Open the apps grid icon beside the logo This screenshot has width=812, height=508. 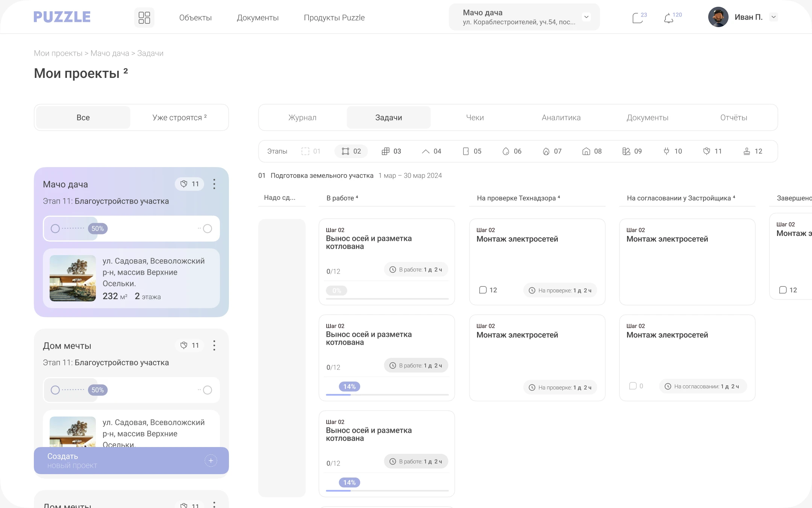(144, 18)
